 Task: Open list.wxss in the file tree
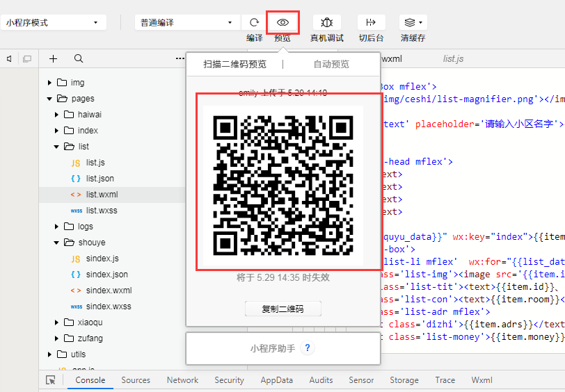click(102, 210)
